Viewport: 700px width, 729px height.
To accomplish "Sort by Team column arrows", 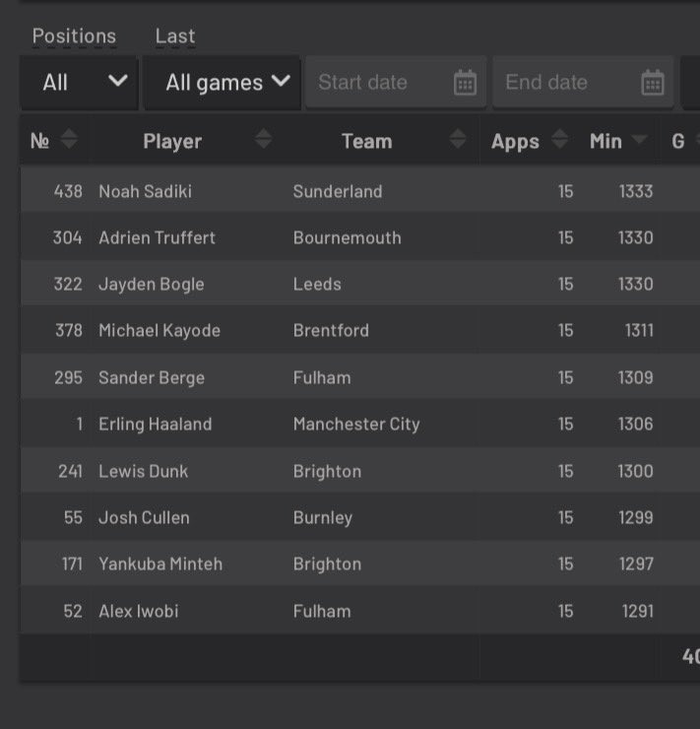I will point(458,139).
